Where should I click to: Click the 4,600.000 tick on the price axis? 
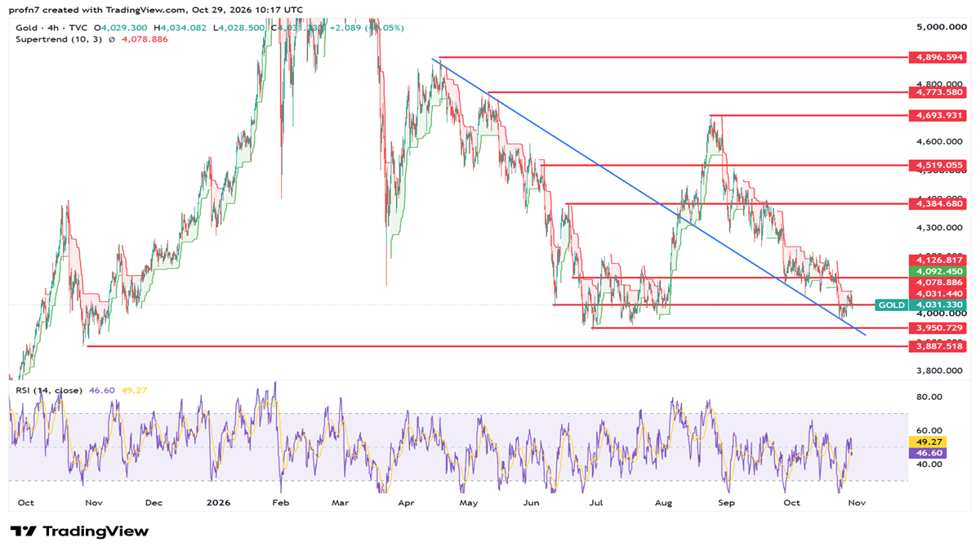(939, 141)
